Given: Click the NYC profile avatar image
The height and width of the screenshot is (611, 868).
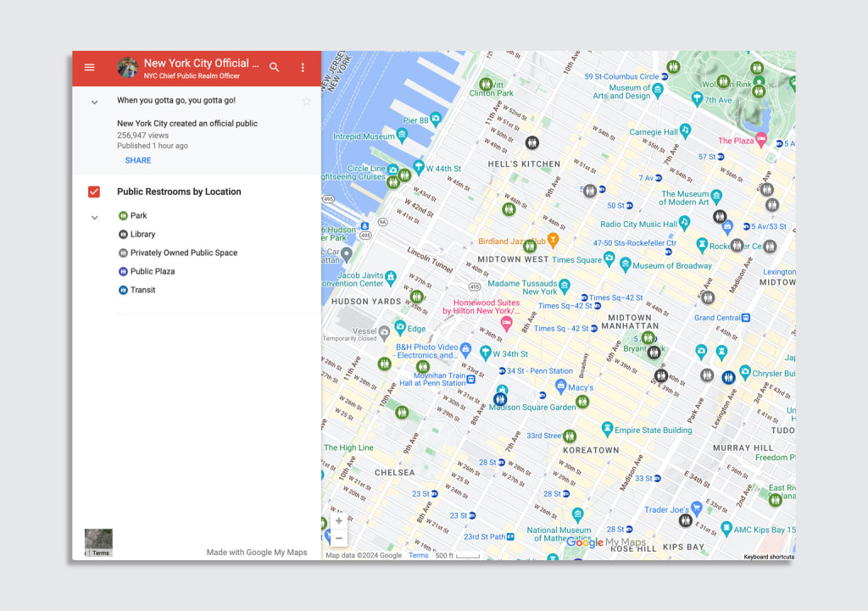Looking at the screenshot, I should click(128, 67).
